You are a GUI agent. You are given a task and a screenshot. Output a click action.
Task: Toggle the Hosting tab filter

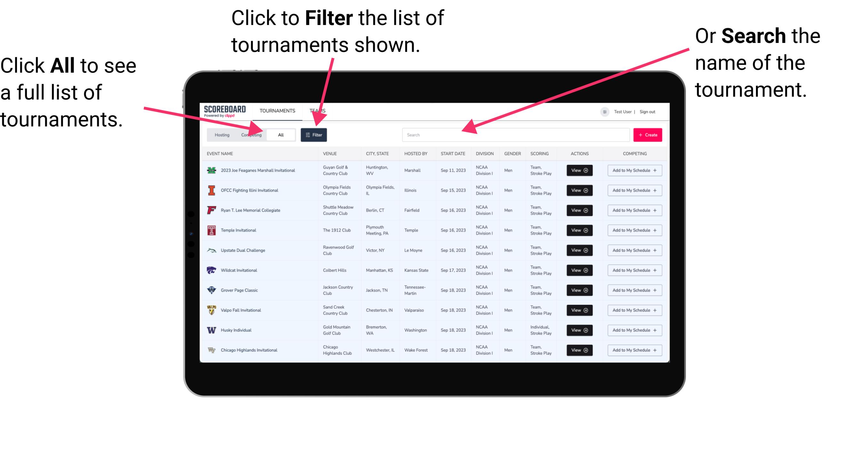click(x=220, y=134)
